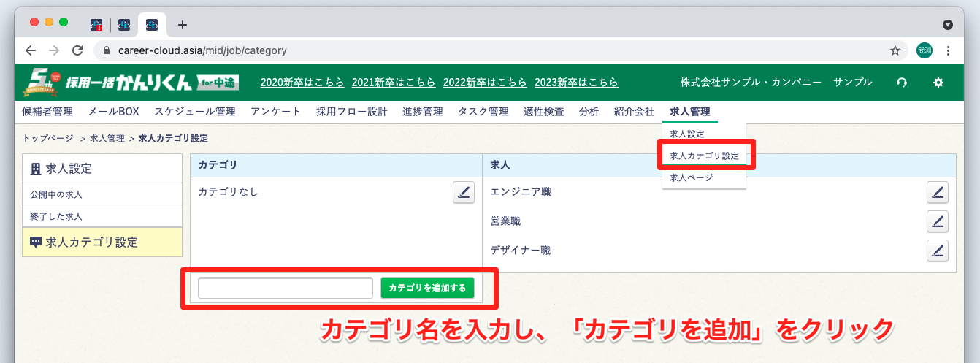This screenshot has width=980, height=363.
Task: Reload the page in browser
Action: [77, 51]
